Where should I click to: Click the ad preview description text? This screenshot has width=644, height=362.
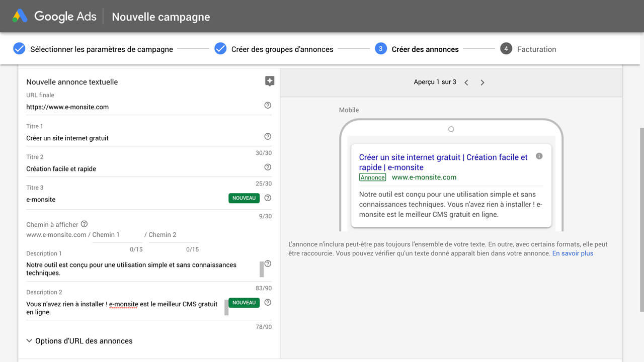pos(450,204)
